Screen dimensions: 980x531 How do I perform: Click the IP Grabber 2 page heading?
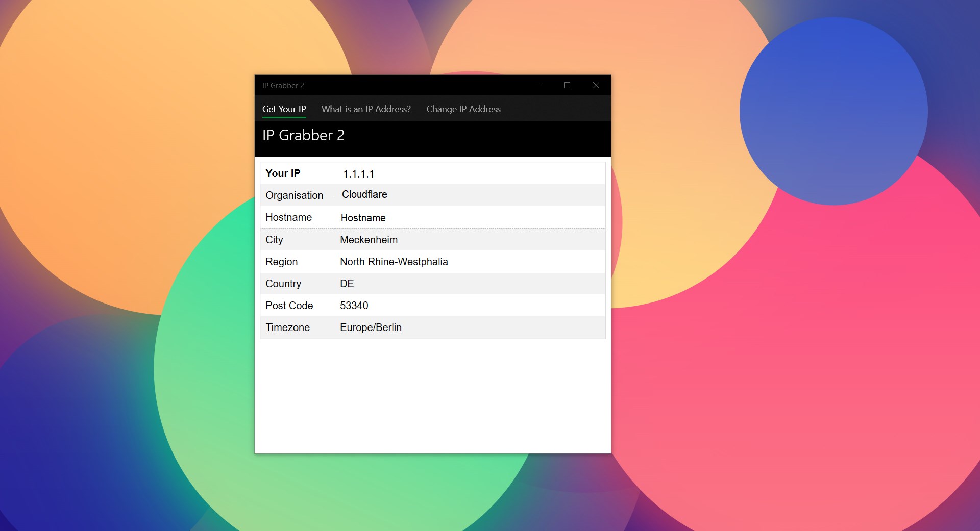point(303,135)
